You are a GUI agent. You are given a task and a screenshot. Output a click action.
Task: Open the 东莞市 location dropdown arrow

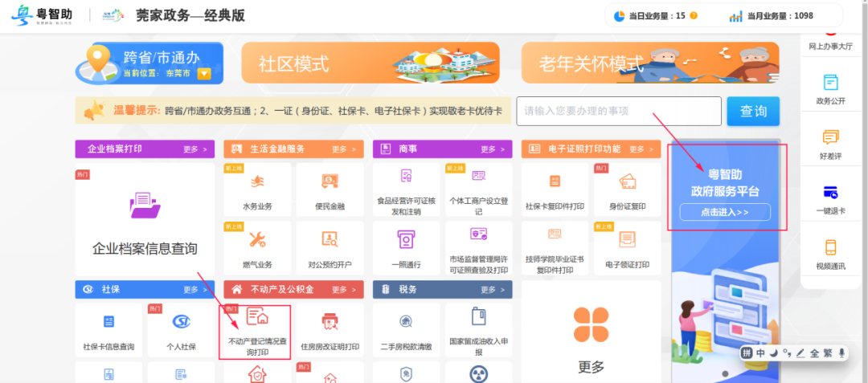(x=204, y=74)
